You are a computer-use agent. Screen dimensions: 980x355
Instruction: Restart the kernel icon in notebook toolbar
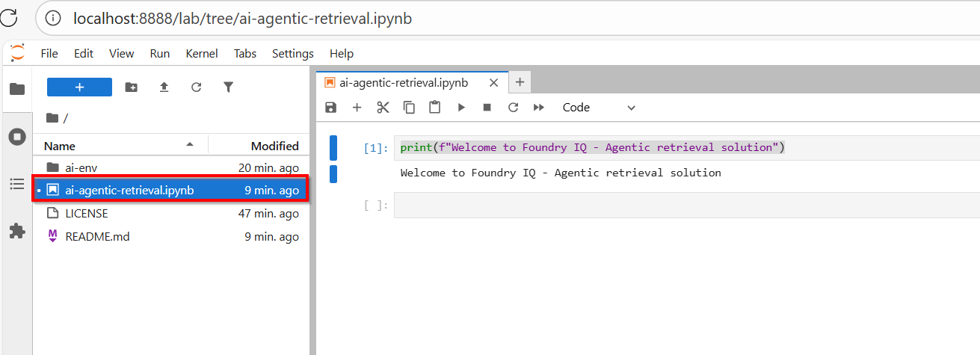coord(513,108)
